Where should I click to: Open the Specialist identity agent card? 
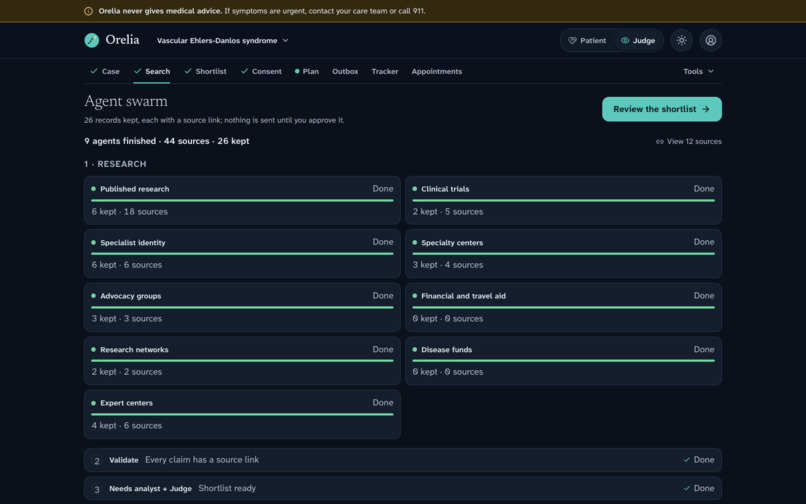[x=242, y=254]
